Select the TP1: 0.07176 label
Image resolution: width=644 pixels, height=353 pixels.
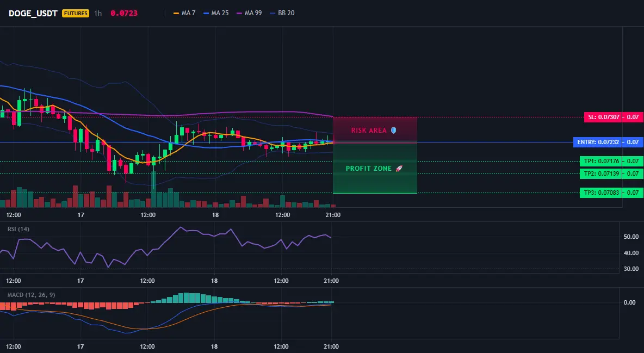(x=600, y=161)
